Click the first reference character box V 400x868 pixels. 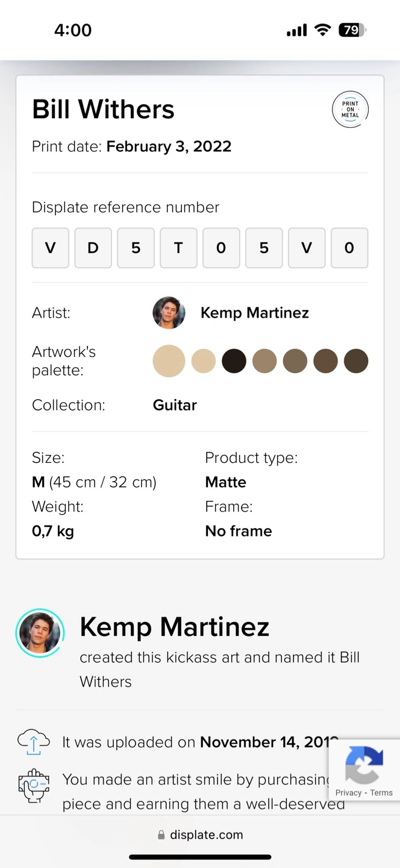(51, 248)
